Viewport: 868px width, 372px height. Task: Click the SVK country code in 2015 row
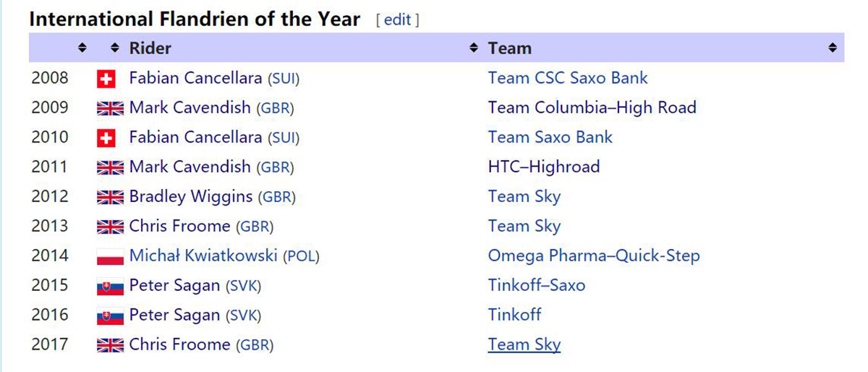pos(244,287)
